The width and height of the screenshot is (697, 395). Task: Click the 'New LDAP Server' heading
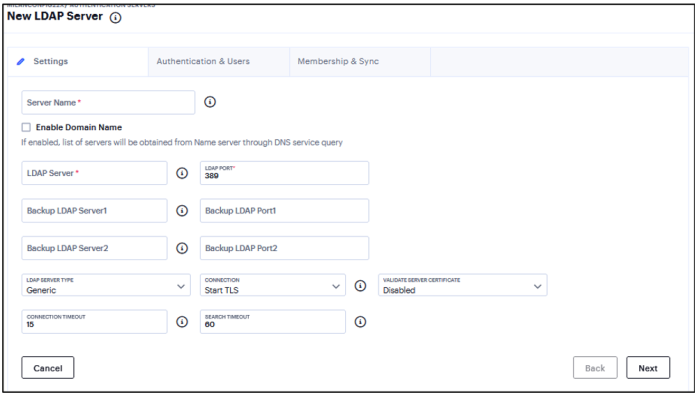point(55,16)
